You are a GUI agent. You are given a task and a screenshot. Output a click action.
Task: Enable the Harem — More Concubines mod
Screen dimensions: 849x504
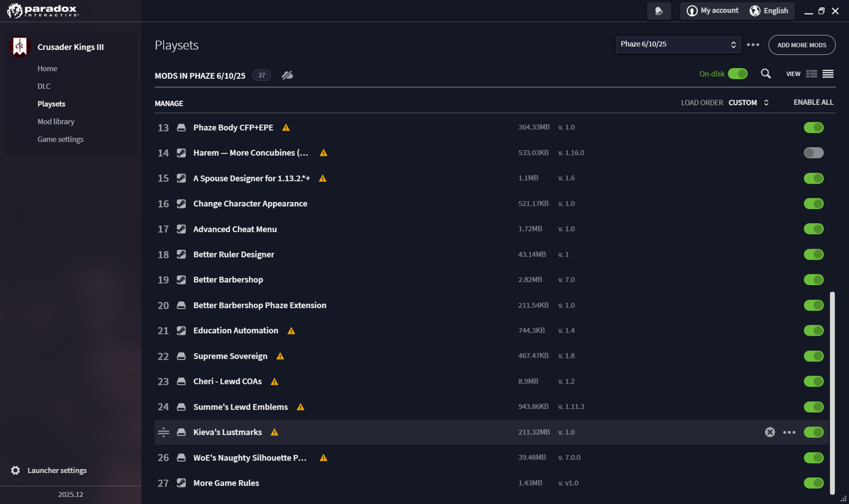[x=814, y=153]
